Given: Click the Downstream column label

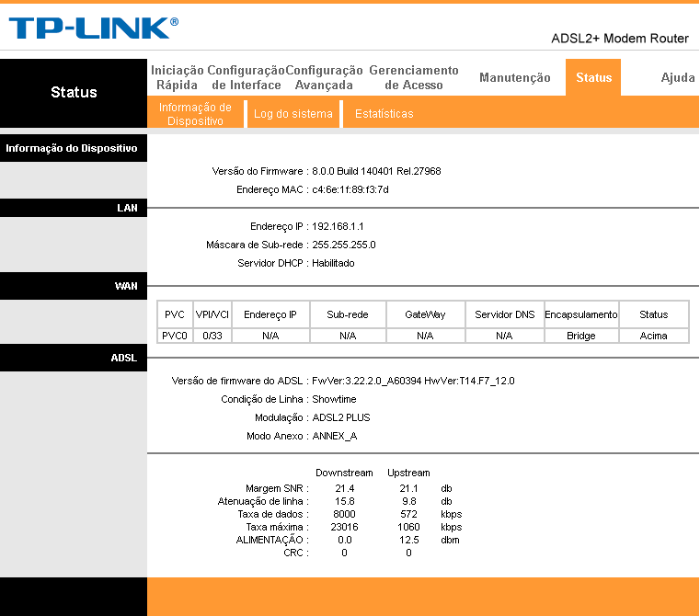Looking at the screenshot, I should (344, 473).
